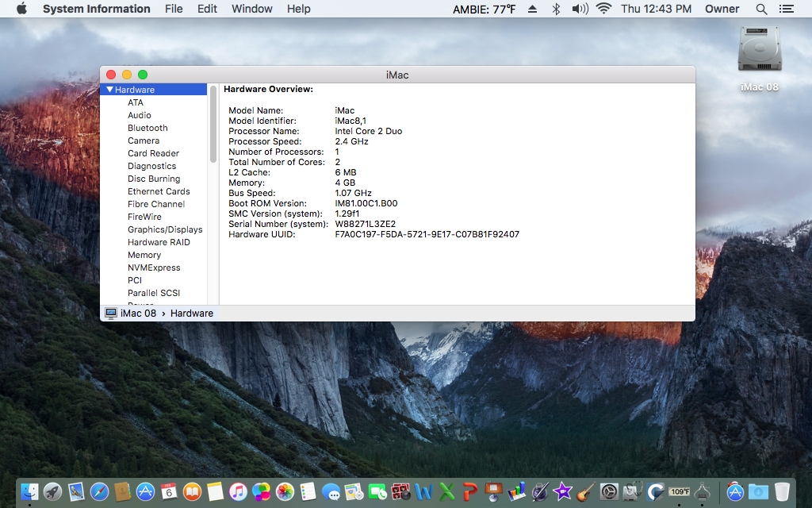Launch Disk Utility from the Dock
The width and height of the screenshot is (812, 508).
point(632,491)
